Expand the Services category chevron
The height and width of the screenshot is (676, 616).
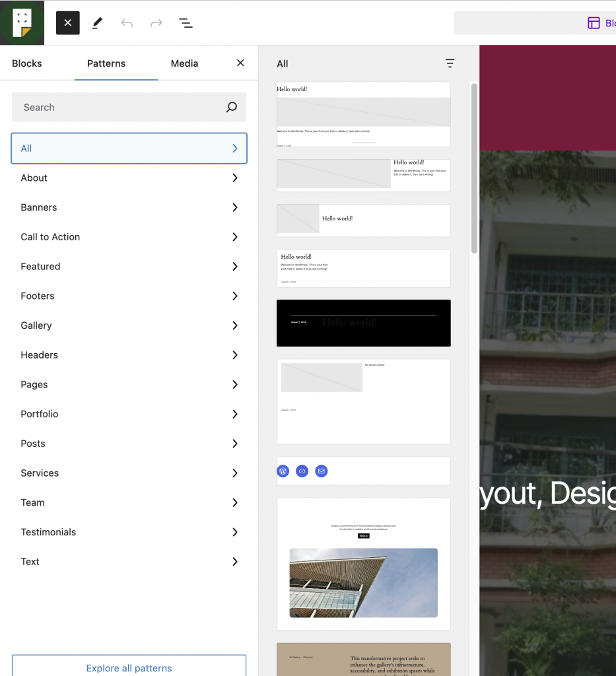click(x=235, y=473)
